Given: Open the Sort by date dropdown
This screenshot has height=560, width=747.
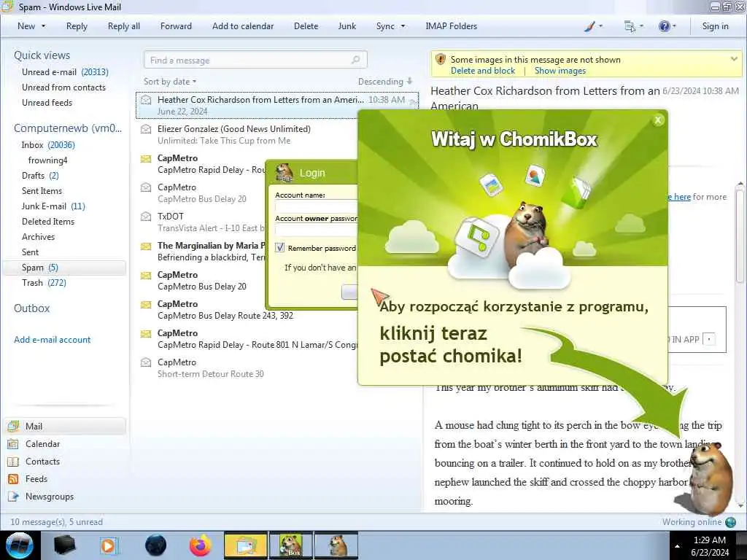Looking at the screenshot, I should (x=170, y=82).
